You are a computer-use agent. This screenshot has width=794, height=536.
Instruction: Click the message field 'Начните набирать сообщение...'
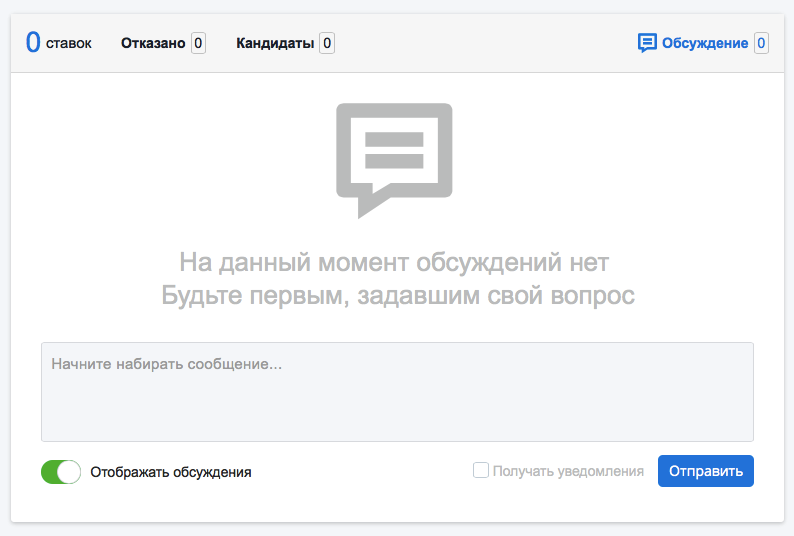pyautogui.click(x=398, y=392)
